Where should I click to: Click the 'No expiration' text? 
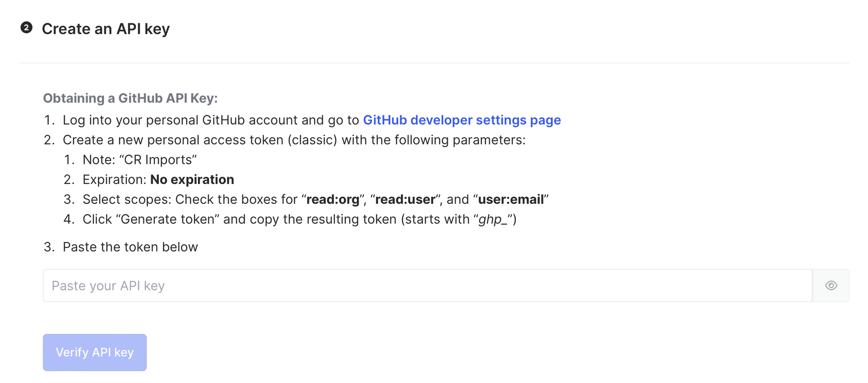click(192, 180)
